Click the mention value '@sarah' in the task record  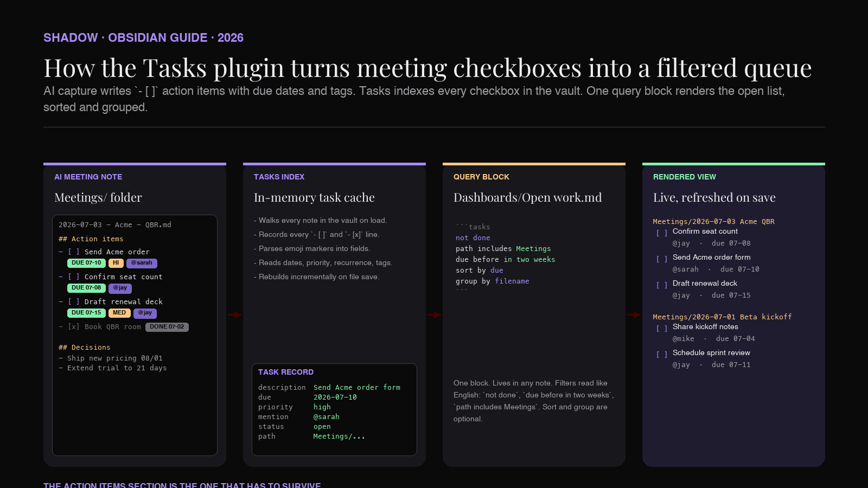coord(327,416)
